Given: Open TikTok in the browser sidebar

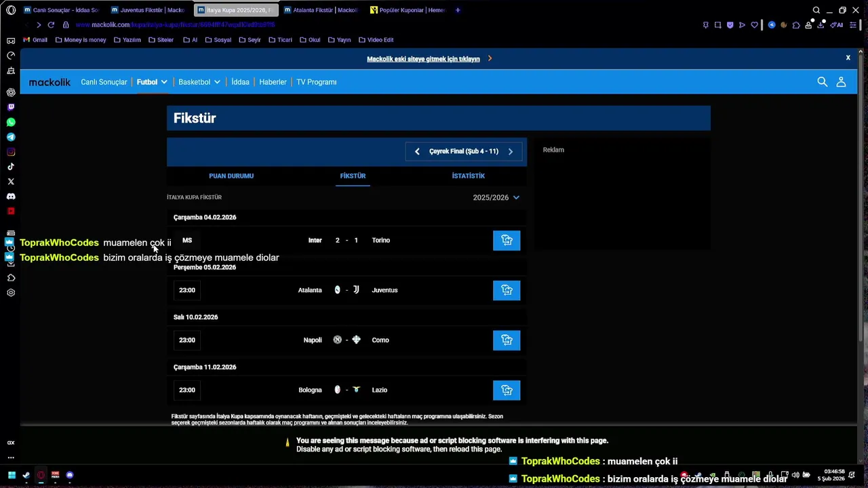Looking at the screenshot, I should (x=11, y=167).
